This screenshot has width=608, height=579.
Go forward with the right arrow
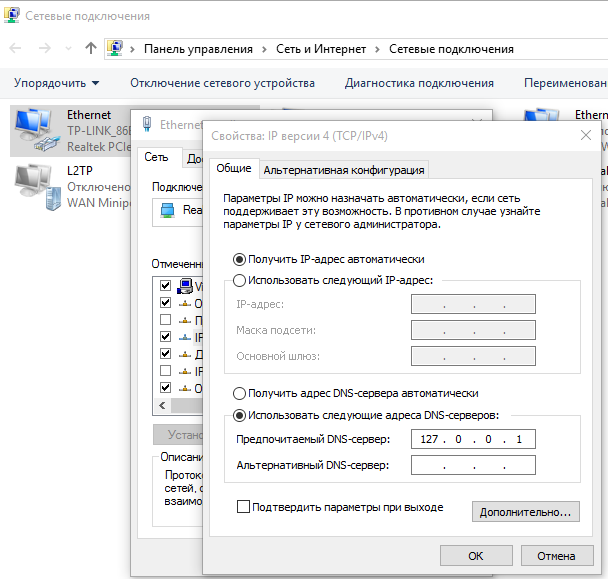(45, 48)
